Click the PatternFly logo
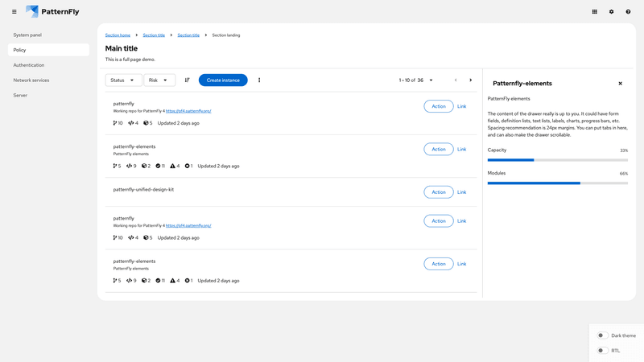The image size is (644, 362). click(x=52, y=11)
